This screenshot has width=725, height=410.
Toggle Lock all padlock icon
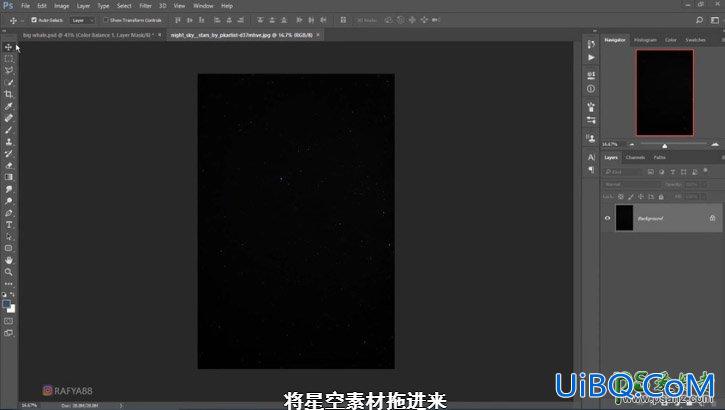[x=661, y=197]
